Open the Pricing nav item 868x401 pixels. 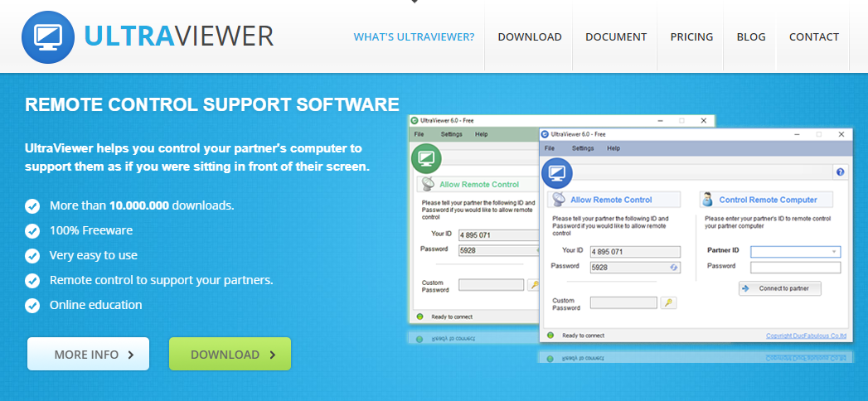click(691, 37)
